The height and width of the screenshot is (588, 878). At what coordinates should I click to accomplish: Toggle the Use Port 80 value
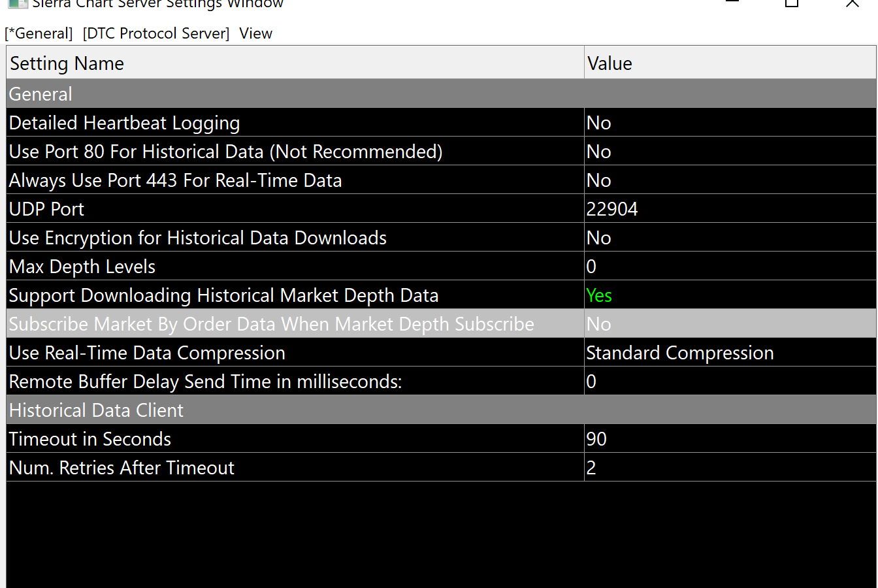pos(599,152)
